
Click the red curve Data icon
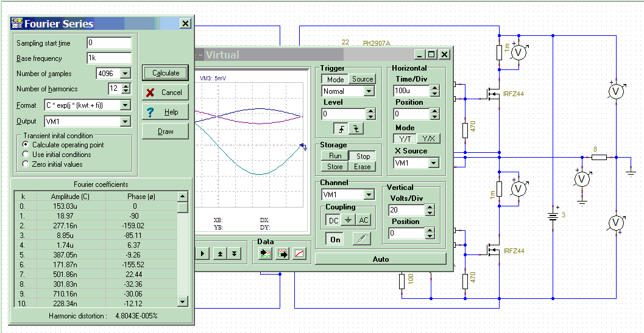[299, 253]
